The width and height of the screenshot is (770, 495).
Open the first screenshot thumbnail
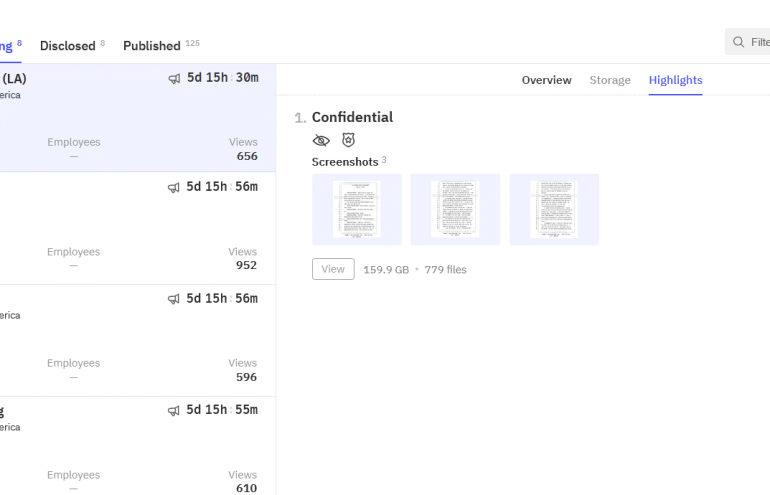click(357, 209)
